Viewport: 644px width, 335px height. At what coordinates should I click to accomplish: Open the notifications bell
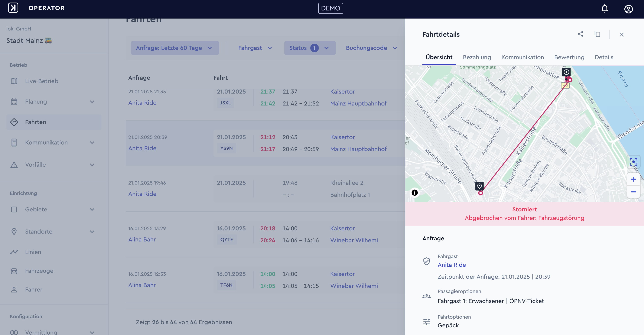(x=605, y=9)
